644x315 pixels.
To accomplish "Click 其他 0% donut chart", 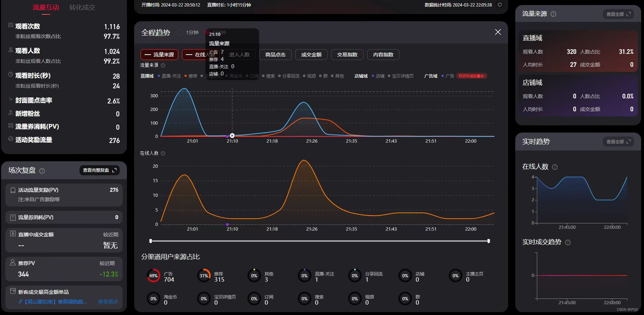I will [x=254, y=276].
